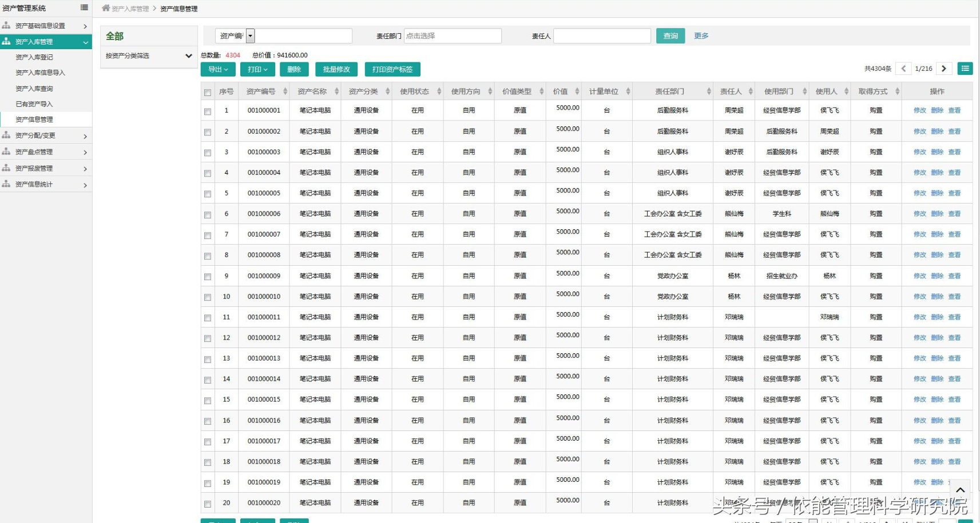Click the scroll-to-top arrow button
The height and width of the screenshot is (523, 980).
960,490
